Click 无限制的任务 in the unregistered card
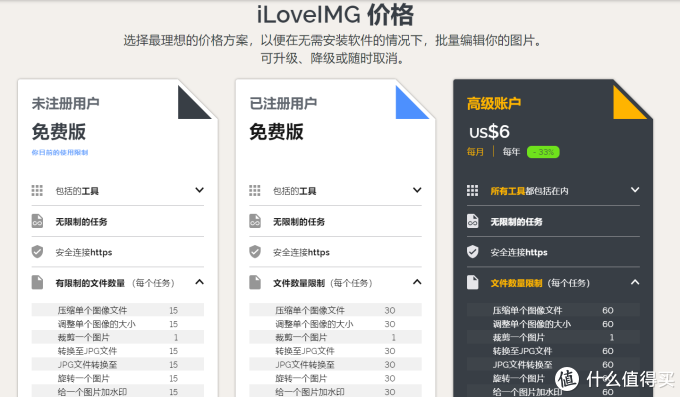680x397 pixels. coord(81,222)
